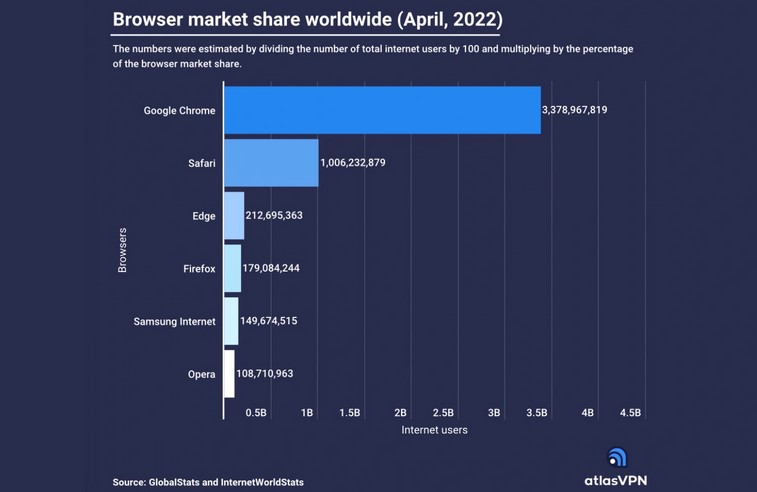Select the 212,695,363 Edge value label

pyautogui.click(x=274, y=215)
